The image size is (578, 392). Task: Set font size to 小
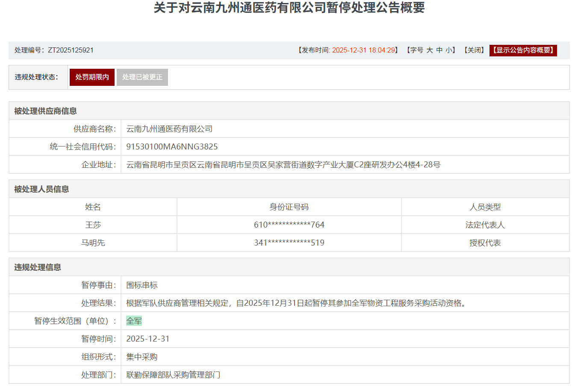point(448,50)
